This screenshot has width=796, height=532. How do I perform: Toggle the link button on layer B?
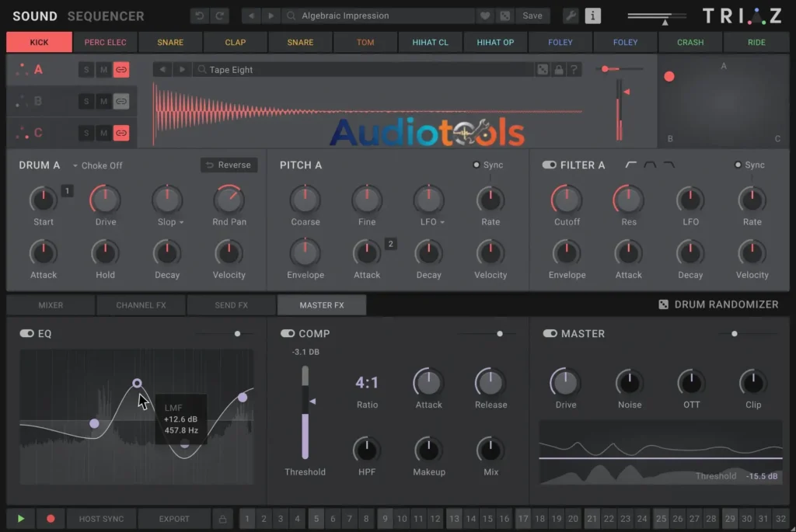point(120,102)
